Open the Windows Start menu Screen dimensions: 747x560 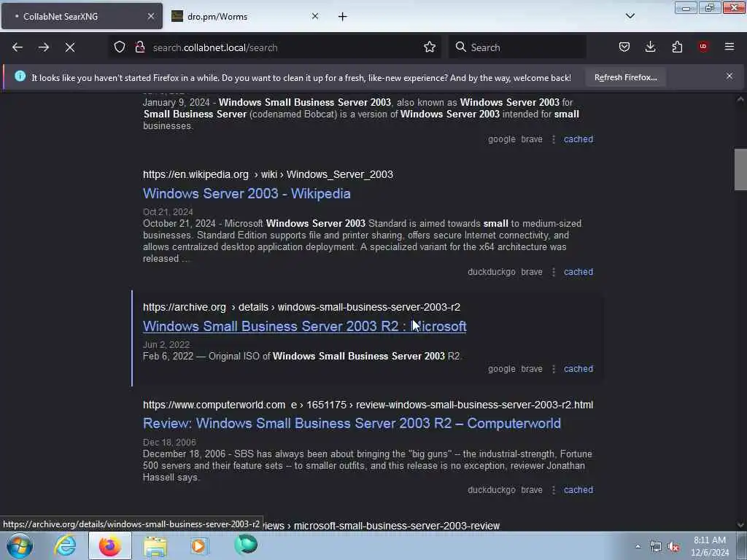[x=20, y=545]
